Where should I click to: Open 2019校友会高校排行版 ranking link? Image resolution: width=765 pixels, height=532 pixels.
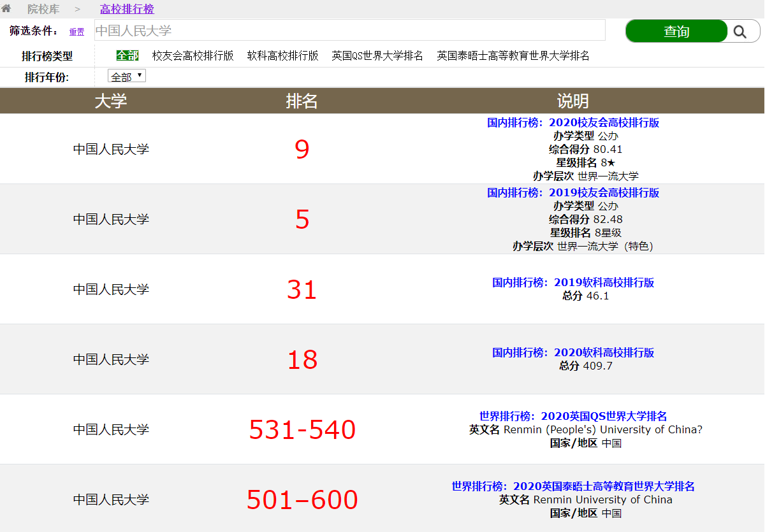[x=572, y=192]
